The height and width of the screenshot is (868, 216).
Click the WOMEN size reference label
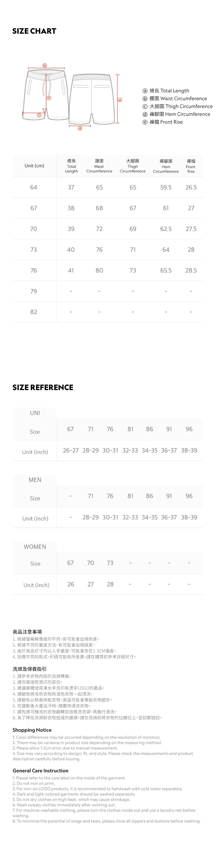click(35, 547)
